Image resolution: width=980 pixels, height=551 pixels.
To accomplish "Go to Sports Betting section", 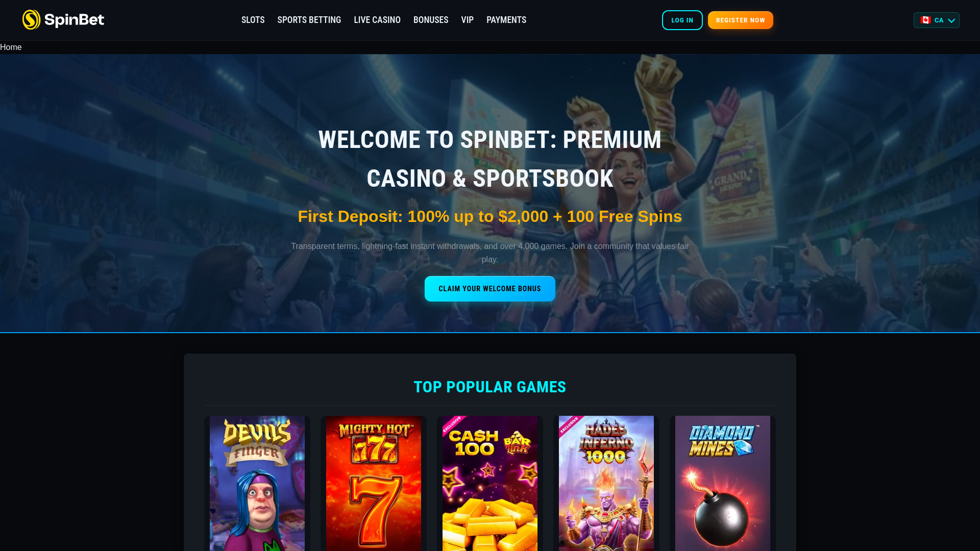I will pyautogui.click(x=309, y=20).
